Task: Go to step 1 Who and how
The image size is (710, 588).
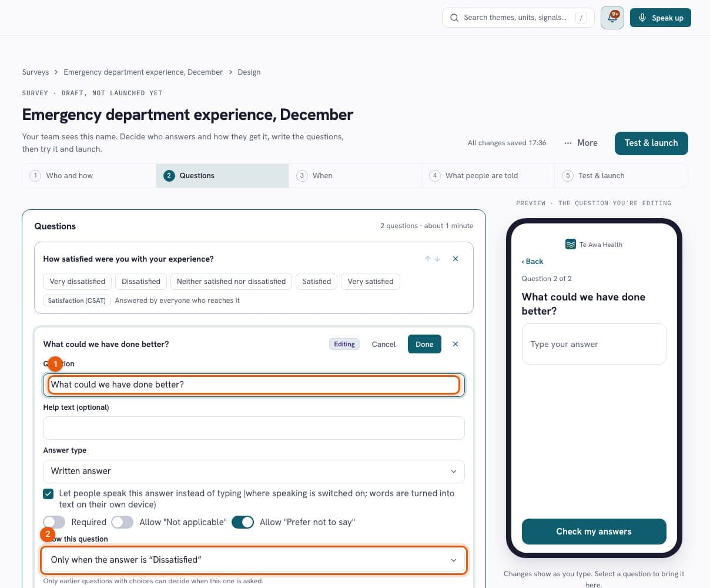Action: pyautogui.click(x=89, y=176)
